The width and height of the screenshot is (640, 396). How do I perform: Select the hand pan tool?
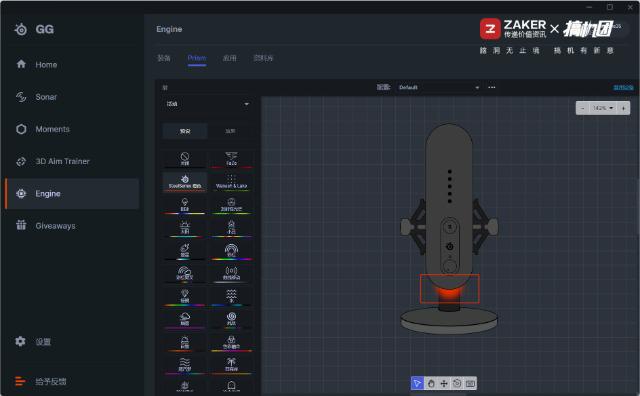coord(431,383)
